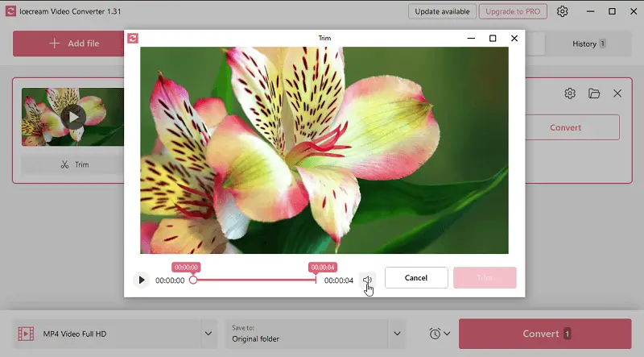Maximize the Trim dialog window
The height and width of the screenshot is (357, 644).
pos(493,38)
